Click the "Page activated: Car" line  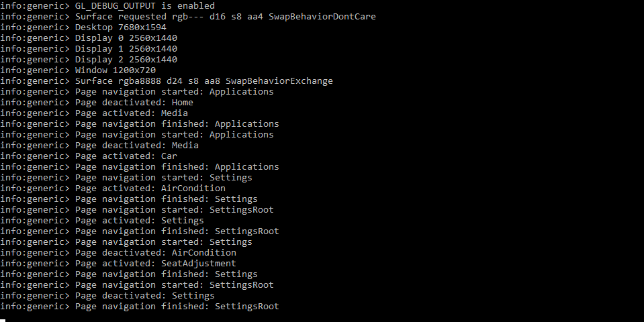click(x=126, y=156)
